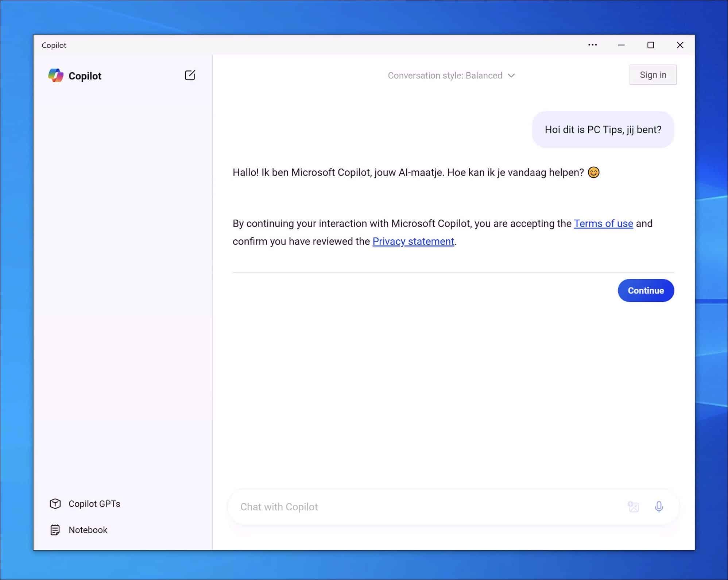Viewport: 728px width, 580px height.
Task: Click the smiley emoji in Copilot's greeting
Action: (594, 172)
